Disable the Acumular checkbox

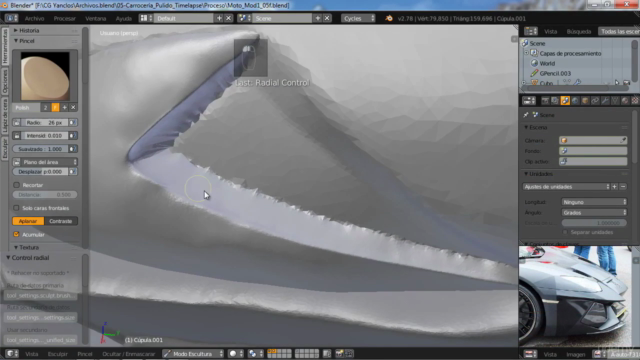(16, 235)
